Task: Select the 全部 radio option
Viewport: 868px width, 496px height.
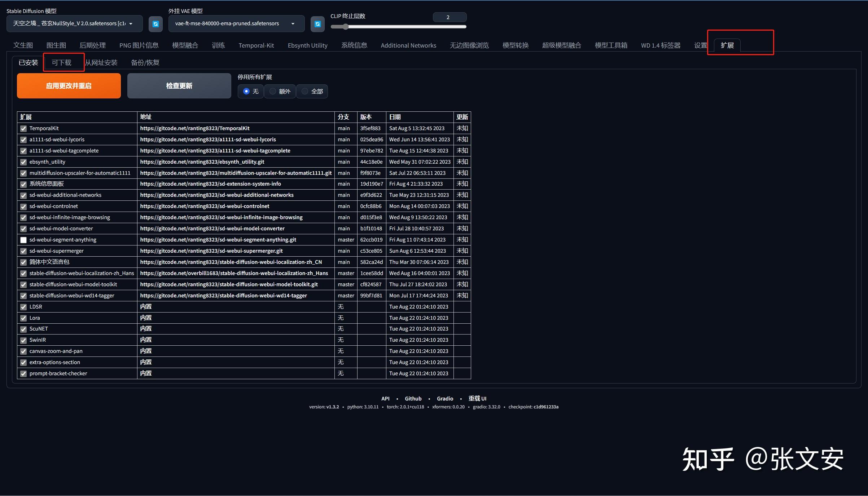Action: pos(305,91)
